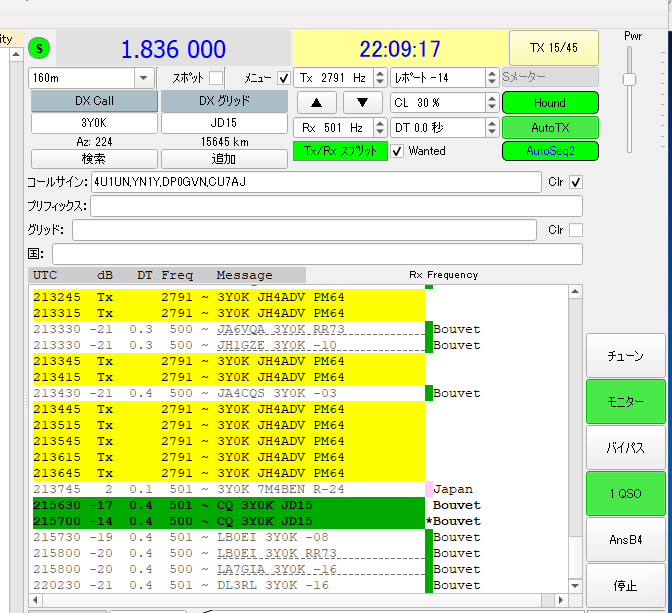This screenshot has width=672, height=613.
Task: Open the 160m band dropdown
Action: [144, 78]
